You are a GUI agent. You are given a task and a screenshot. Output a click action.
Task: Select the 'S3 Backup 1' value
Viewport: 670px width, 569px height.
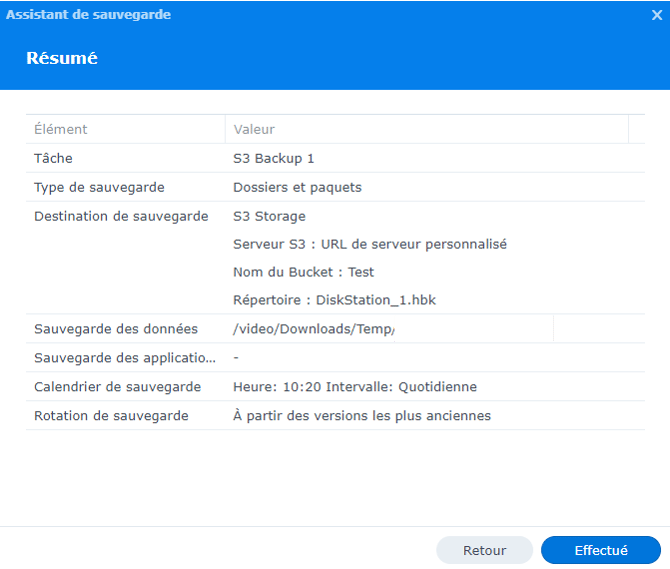(x=273, y=158)
